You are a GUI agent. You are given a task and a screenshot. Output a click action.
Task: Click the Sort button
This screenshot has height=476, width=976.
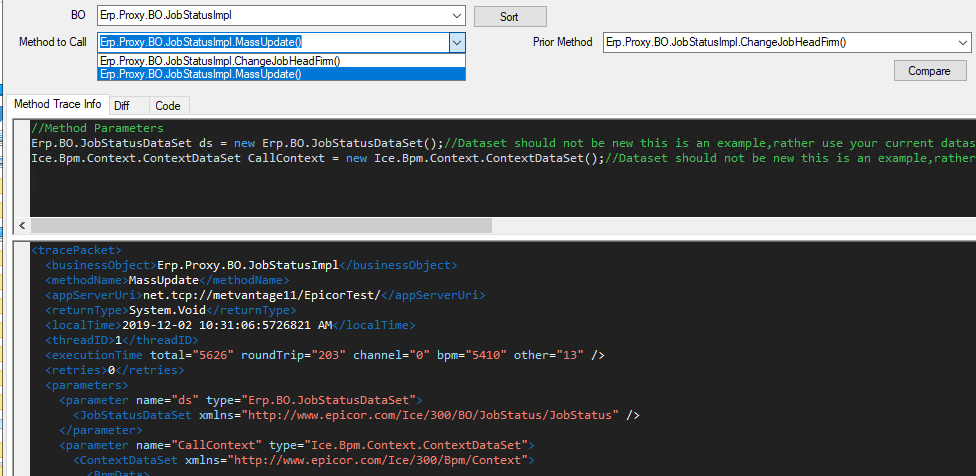click(510, 17)
